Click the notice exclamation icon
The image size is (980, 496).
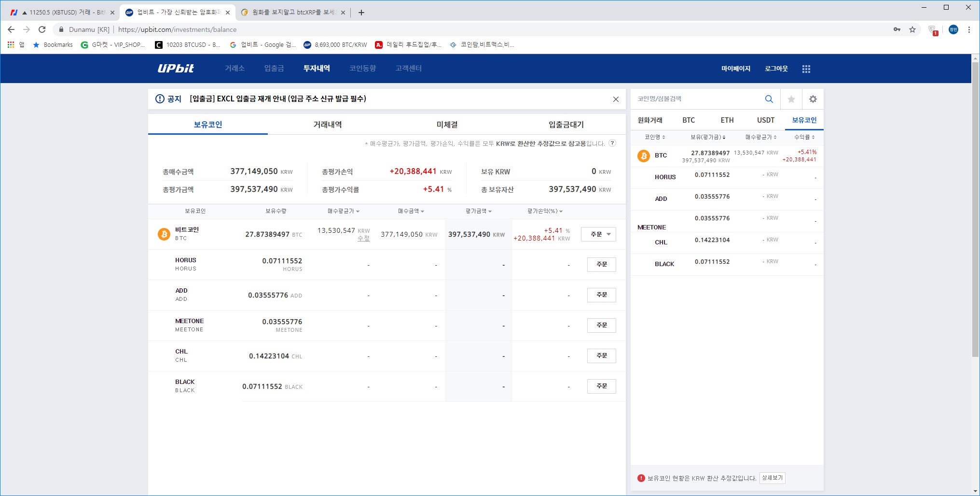160,99
